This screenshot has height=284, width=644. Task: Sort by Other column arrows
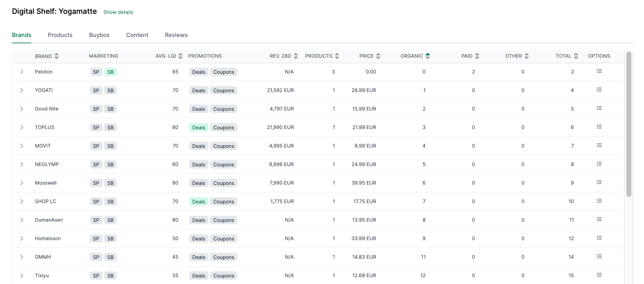(527, 56)
